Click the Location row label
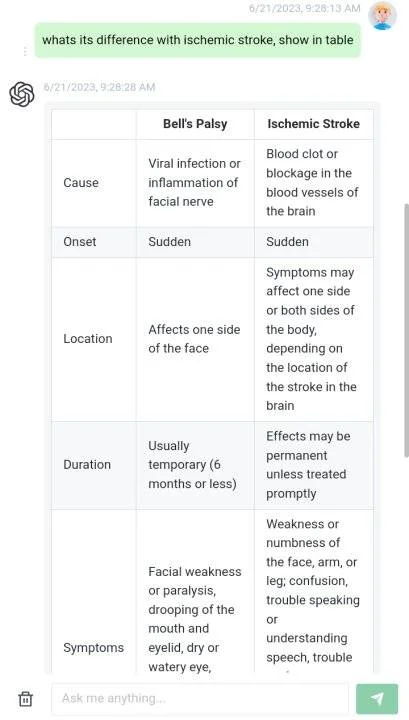Image resolution: width=409 pixels, height=720 pixels. click(x=88, y=339)
